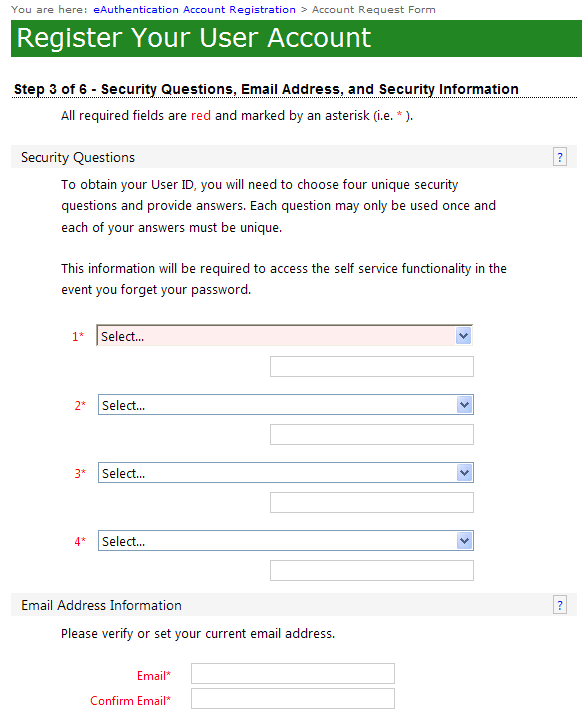Focus answer field for security question 4
Image resolution: width=582 pixels, height=723 pixels.
coord(372,570)
